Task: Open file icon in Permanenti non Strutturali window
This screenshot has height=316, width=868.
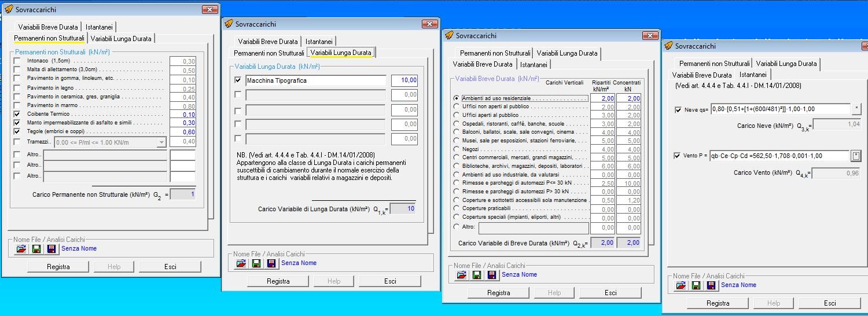Action: point(21,249)
